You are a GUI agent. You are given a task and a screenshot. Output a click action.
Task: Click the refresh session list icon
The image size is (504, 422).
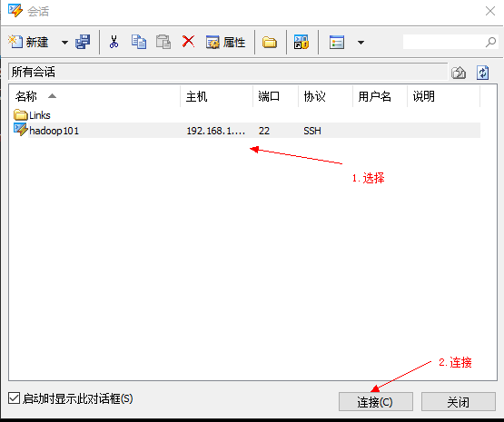click(x=482, y=73)
